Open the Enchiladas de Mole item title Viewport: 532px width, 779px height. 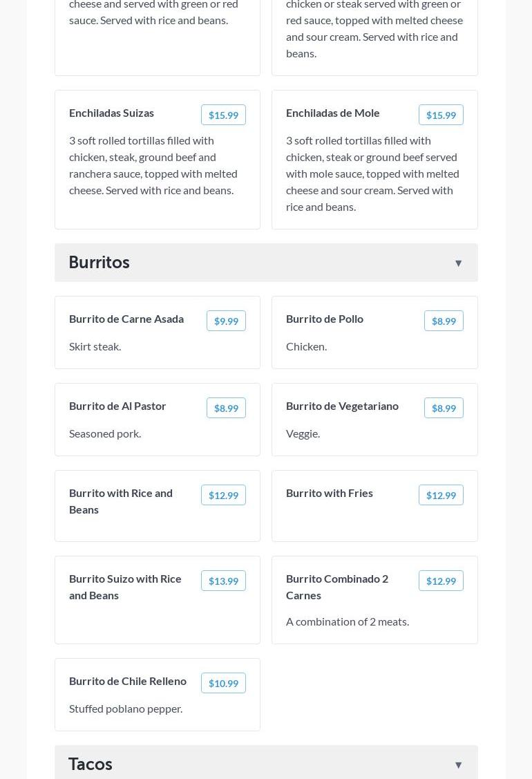(x=333, y=113)
